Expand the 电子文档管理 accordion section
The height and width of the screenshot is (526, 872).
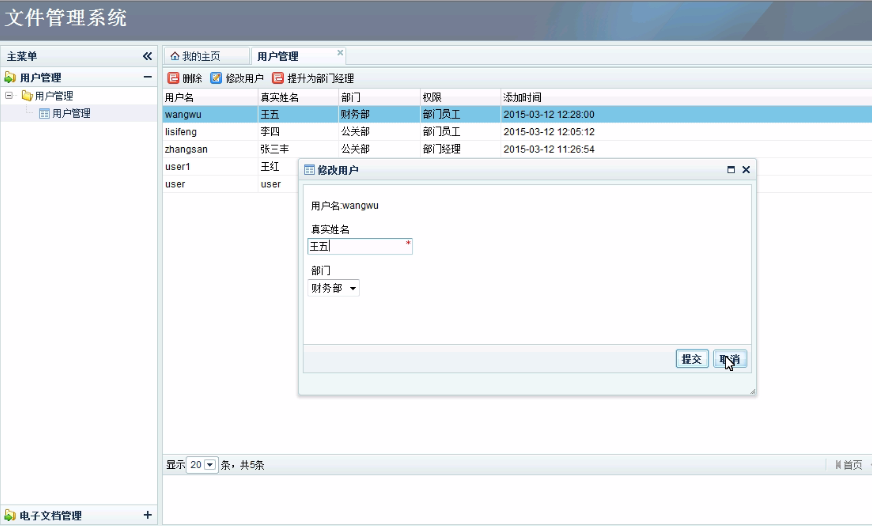pyautogui.click(x=147, y=515)
